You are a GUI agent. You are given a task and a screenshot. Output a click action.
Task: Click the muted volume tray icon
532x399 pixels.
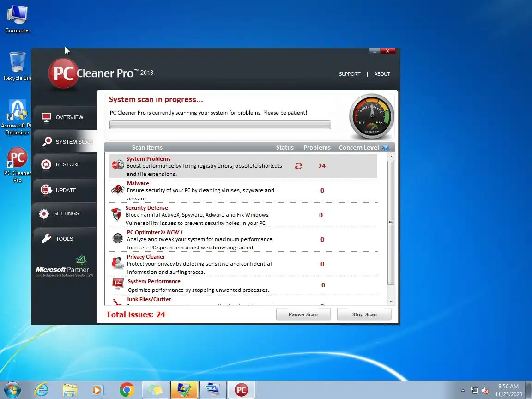click(485, 391)
